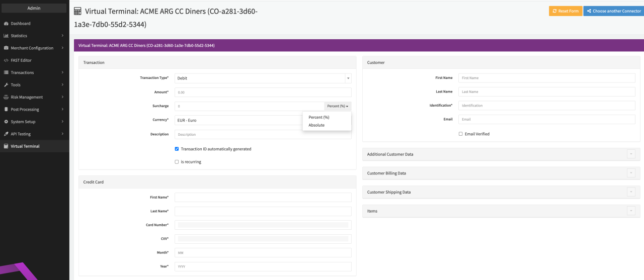Click the FAST Editor code icon
The image size is (644, 280).
coord(6,60)
